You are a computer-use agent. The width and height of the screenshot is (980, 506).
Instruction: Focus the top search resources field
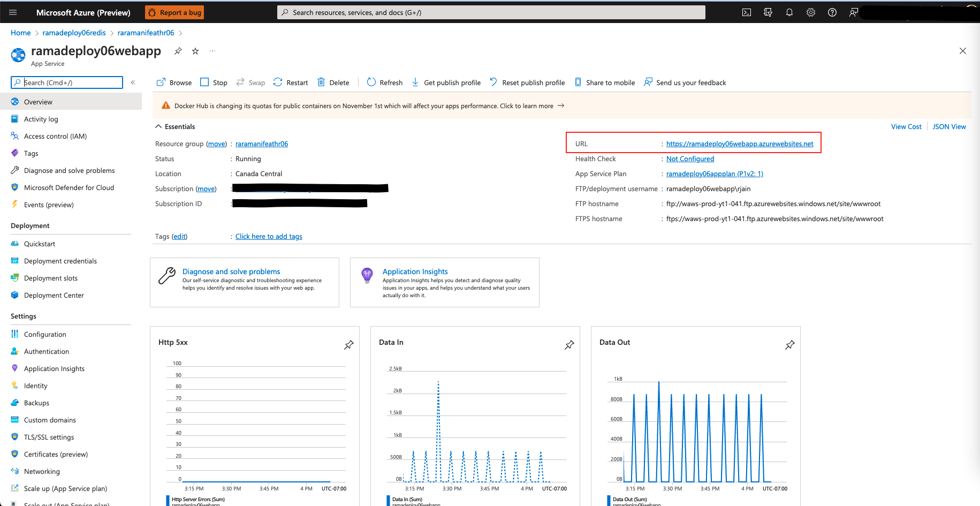(491, 12)
